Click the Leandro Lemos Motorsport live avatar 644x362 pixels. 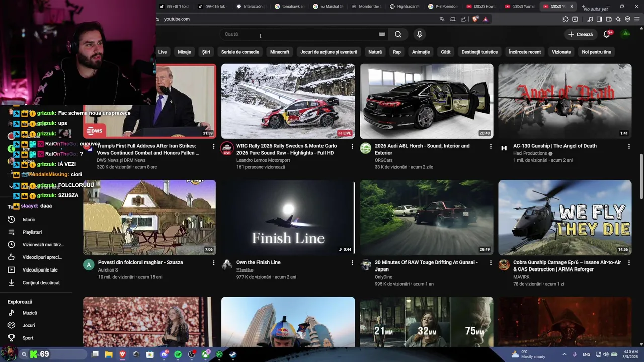pyautogui.click(x=227, y=148)
